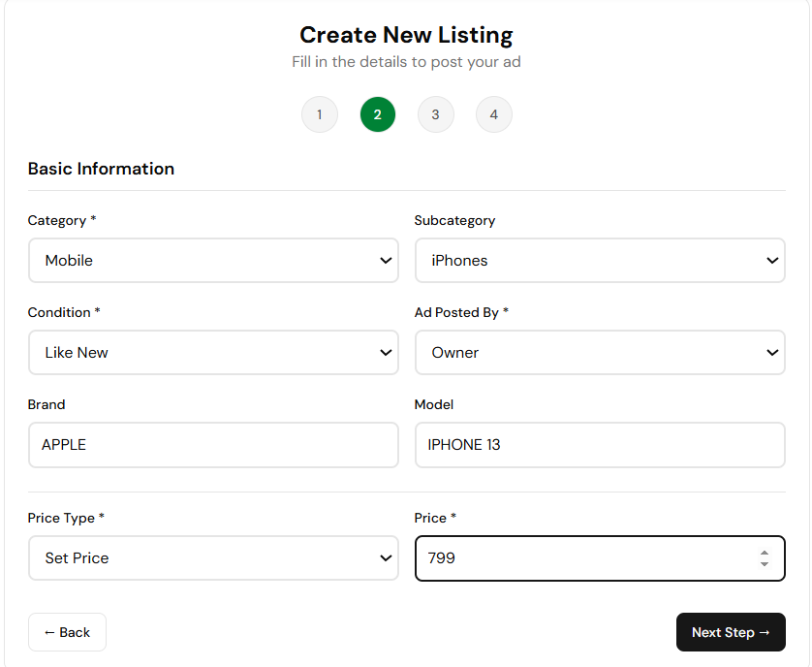Go to step 1 circle indicator
Image resolution: width=812 pixels, height=667 pixels.
(x=320, y=114)
